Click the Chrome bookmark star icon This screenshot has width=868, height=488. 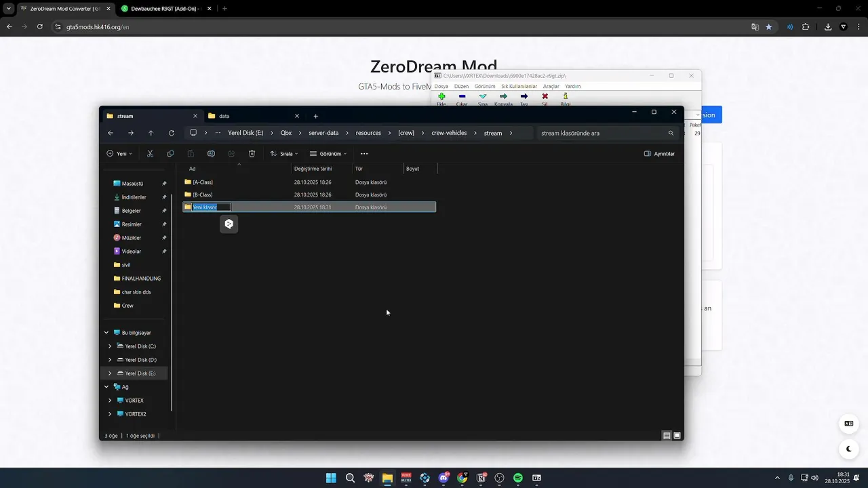click(x=768, y=26)
